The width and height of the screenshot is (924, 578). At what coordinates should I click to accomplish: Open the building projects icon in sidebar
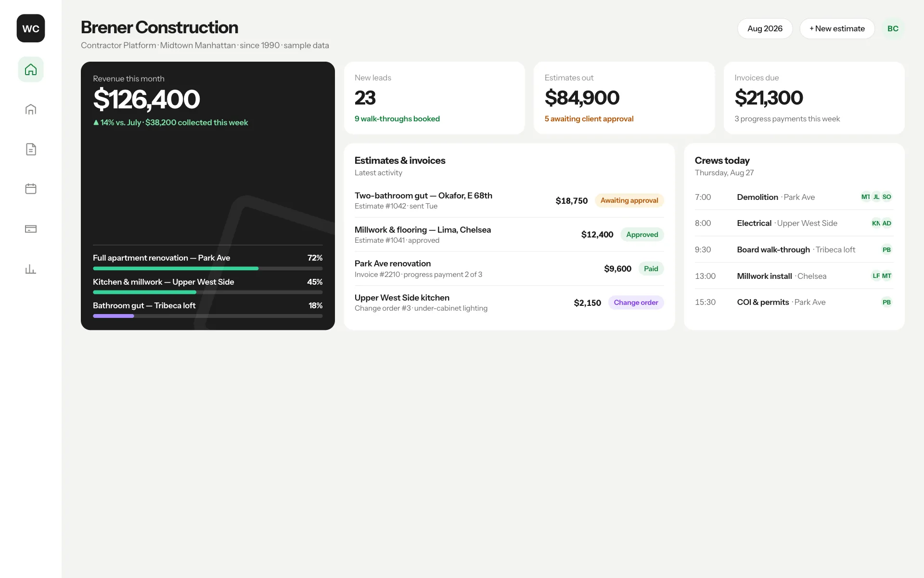click(31, 109)
